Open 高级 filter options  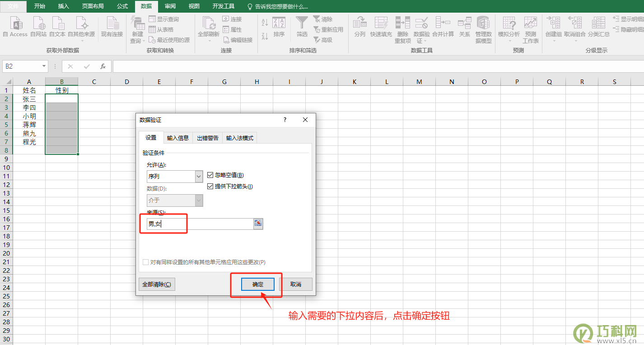(322, 40)
